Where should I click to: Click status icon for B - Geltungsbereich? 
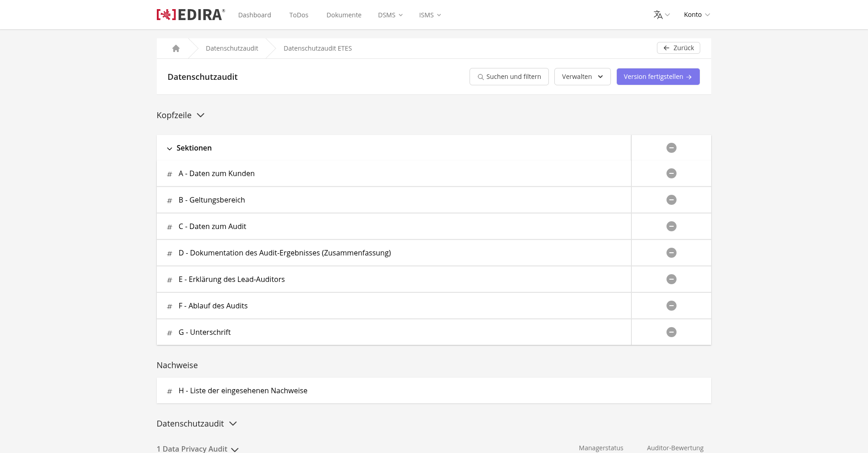(672, 200)
